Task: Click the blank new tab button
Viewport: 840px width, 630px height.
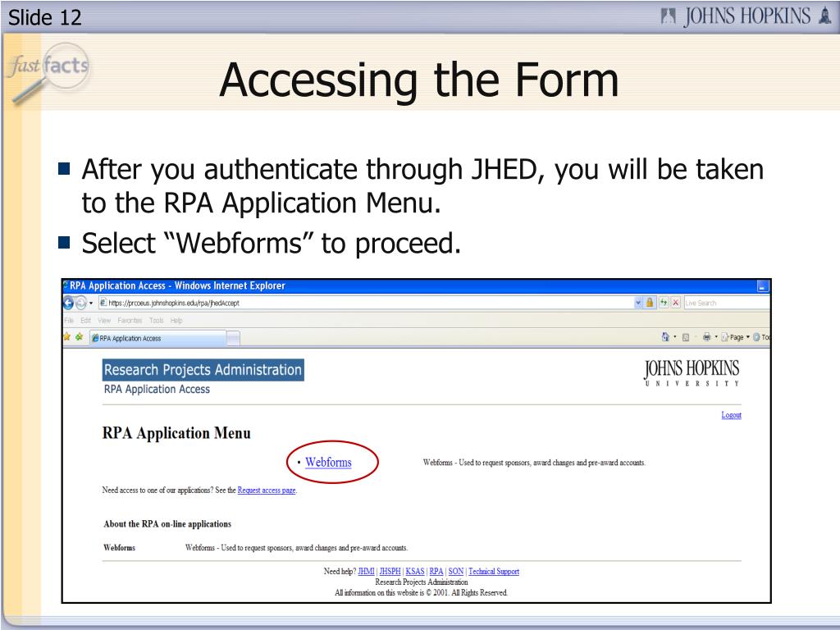Action: [234, 338]
